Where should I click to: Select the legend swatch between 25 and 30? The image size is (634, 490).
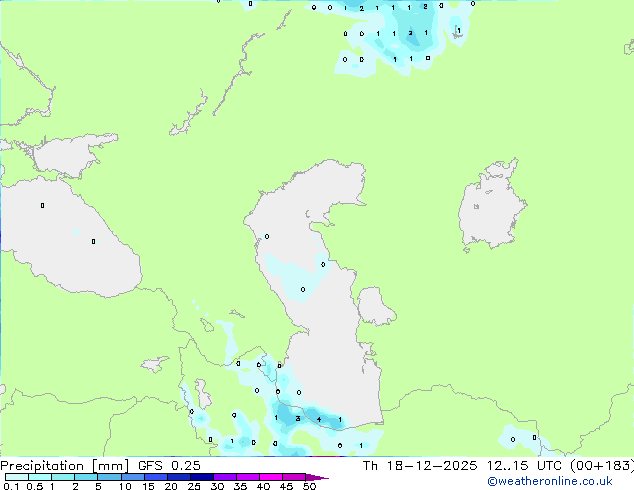tap(202, 477)
